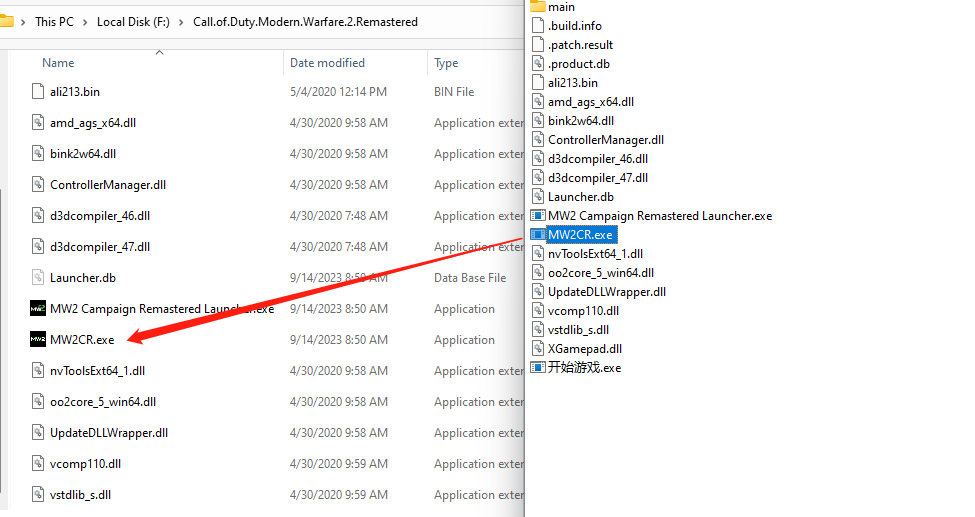The width and height of the screenshot is (975, 517).
Task: Select d3dcompiler_47.dll name in right panel
Action: (598, 177)
